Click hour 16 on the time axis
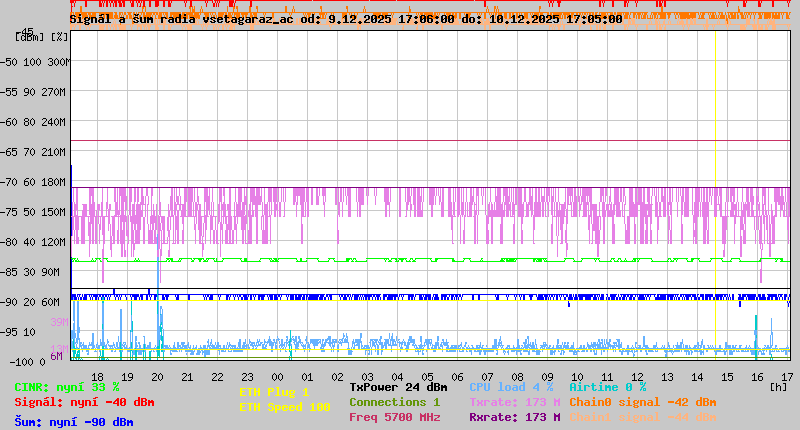 [757, 376]
